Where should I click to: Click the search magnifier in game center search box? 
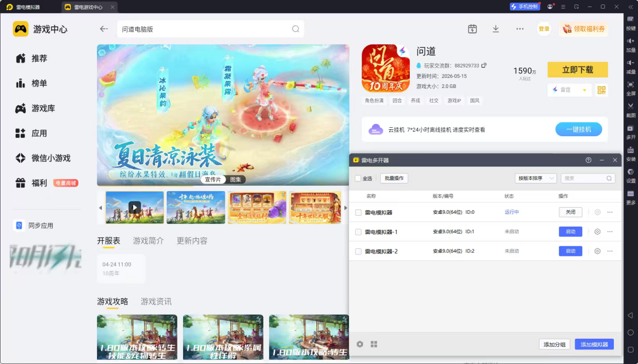tap(296, 29)
